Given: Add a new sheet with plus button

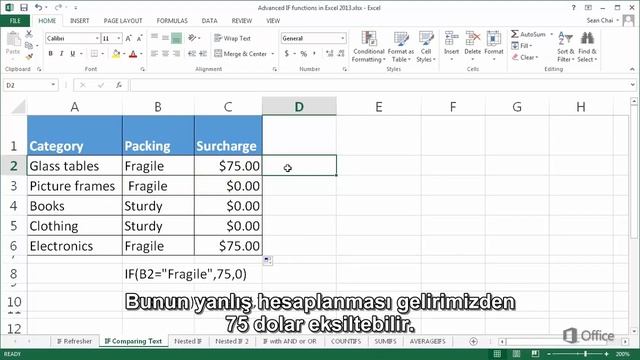Looking at the screenshot, I should (x=473, y=341).
